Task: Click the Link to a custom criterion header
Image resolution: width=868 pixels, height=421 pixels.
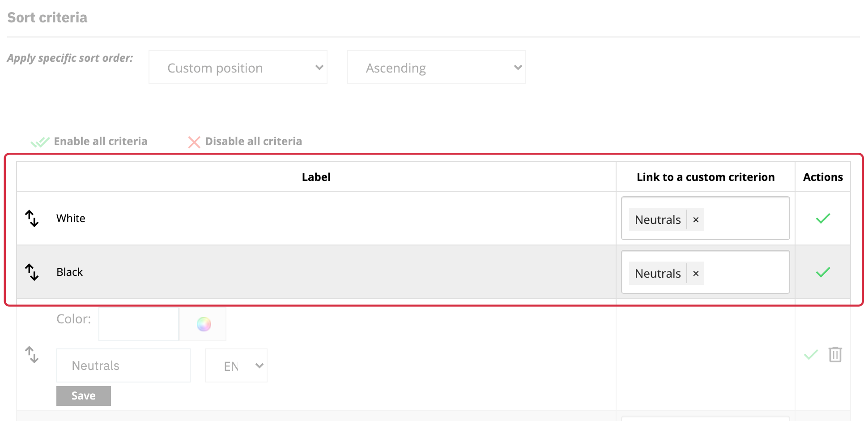Action: [706, 177]
